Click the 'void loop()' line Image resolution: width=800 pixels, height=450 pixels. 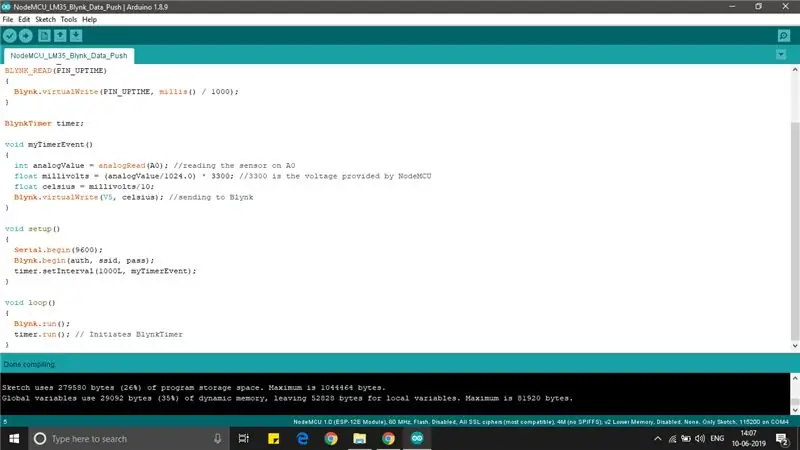pyautogui.click(x=30, y=303)
